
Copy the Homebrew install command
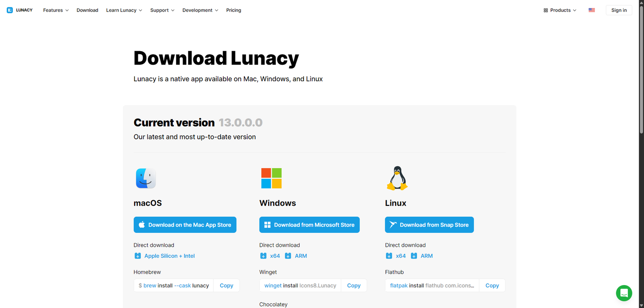pyautogui.click(x=226, y=285)
